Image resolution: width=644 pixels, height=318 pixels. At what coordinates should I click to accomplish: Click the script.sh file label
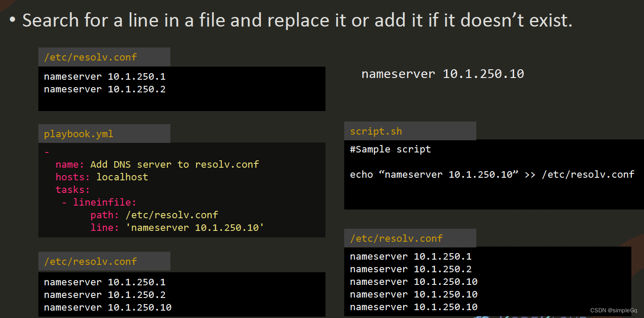[x=410, y=131]
